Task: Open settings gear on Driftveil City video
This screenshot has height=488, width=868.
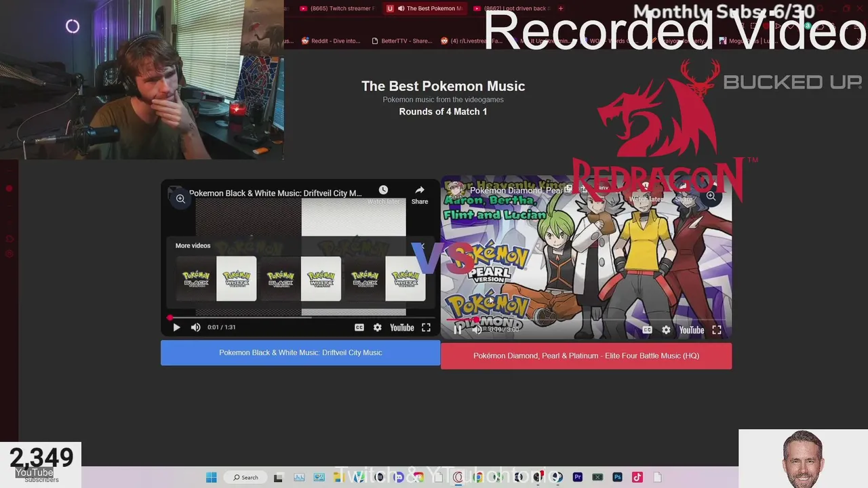Action: [x=378, y=327]
